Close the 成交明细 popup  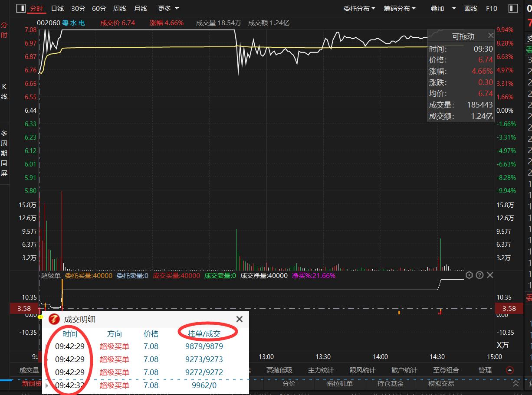pos(239,319)
